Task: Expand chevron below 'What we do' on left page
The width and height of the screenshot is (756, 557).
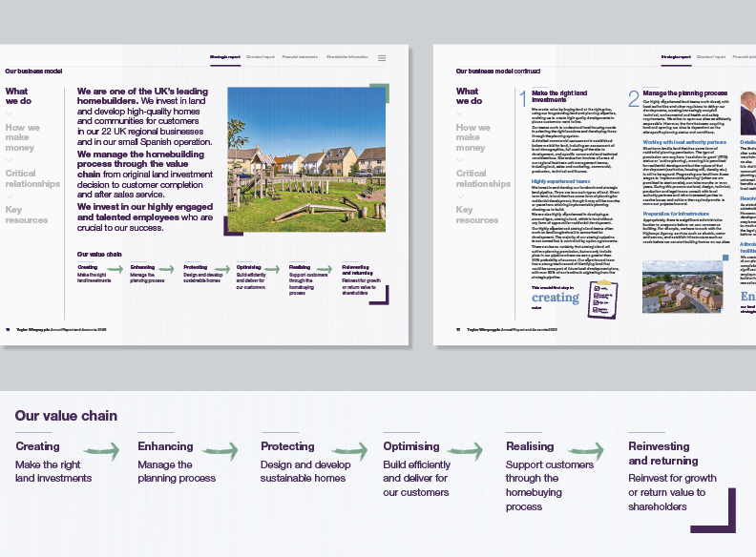Action: [11, 112]
